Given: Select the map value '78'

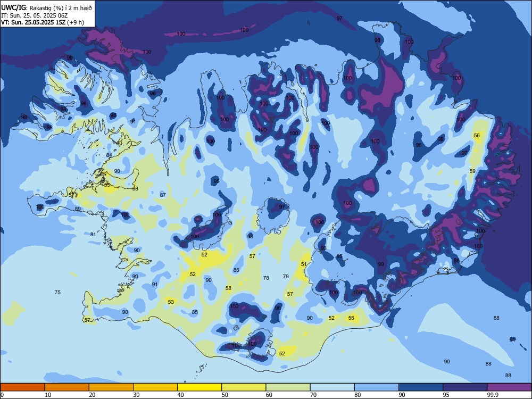Looking at the screenshot, I should [x=266, y=278].
